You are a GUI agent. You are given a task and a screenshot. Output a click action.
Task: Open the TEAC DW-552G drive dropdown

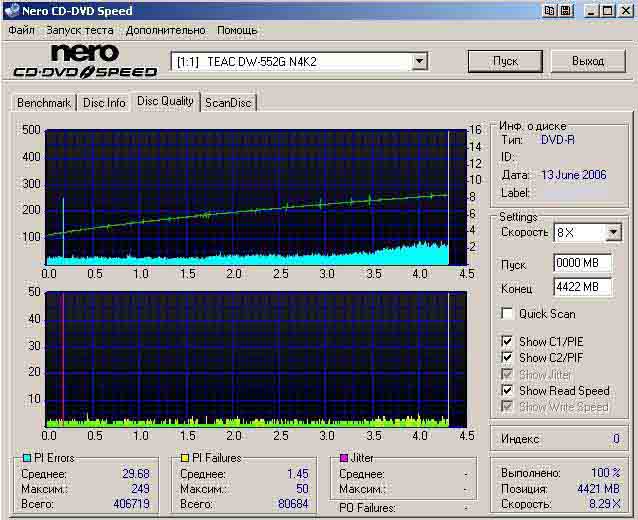419,62
